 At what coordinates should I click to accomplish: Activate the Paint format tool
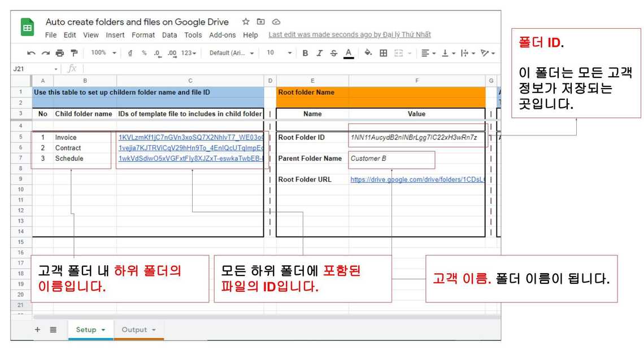tap(74, 53)
